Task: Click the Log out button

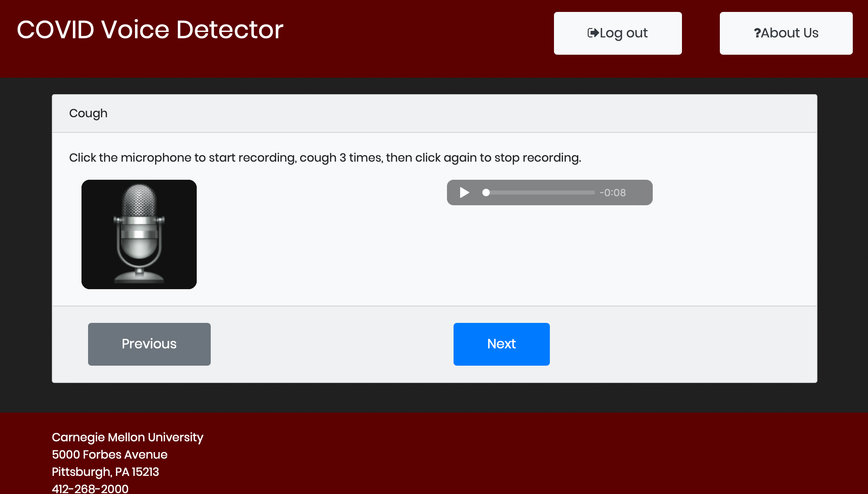Action: 617,33
